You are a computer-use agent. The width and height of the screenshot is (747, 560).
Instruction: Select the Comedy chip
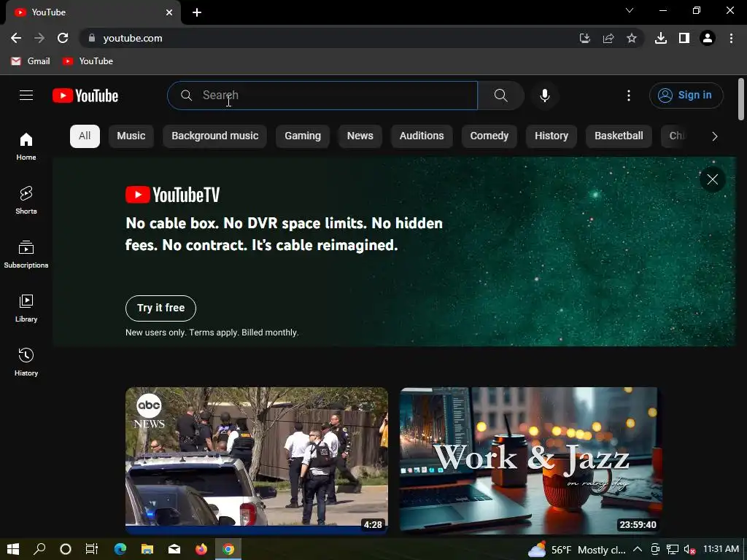[x=489, y=136]
